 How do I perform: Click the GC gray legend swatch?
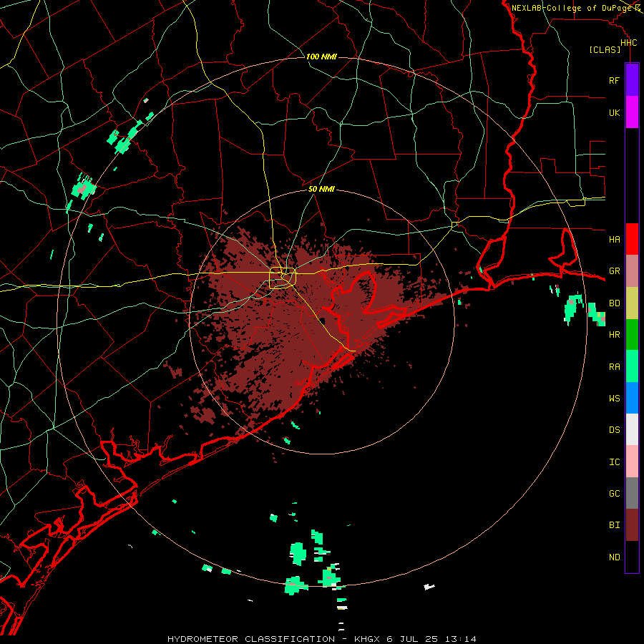[x=632, y=493]
